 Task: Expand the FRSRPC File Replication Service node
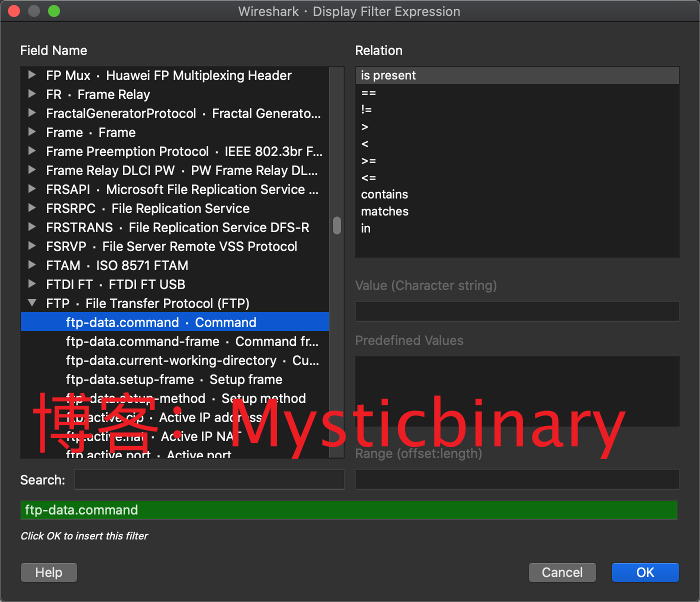32,208
